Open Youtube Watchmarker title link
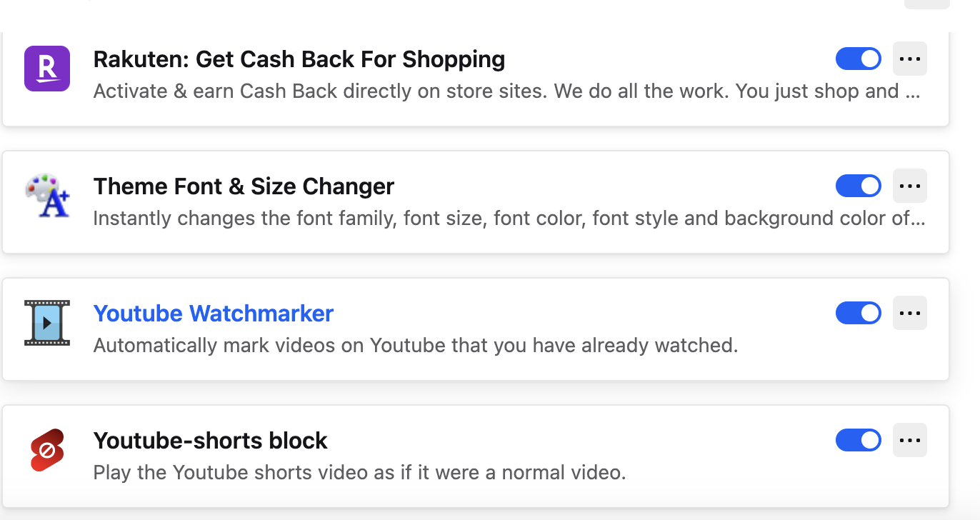980x520 pixels. pos(214,314)
